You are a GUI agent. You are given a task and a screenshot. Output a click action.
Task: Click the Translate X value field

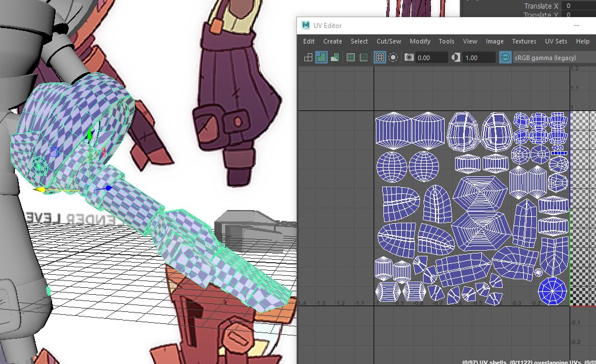pyautogui.click(x=579, y=6)
